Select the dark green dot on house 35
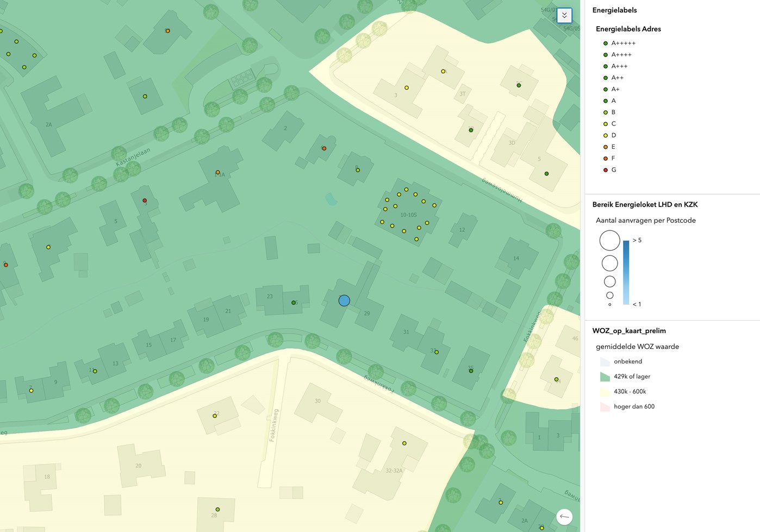The image size is (760, 532). point(471,371)
